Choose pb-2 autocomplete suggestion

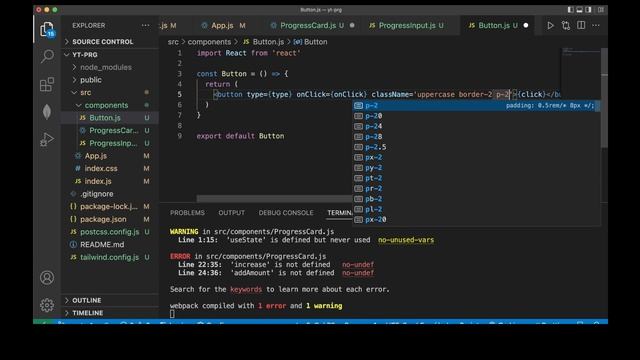pos(476,199)
